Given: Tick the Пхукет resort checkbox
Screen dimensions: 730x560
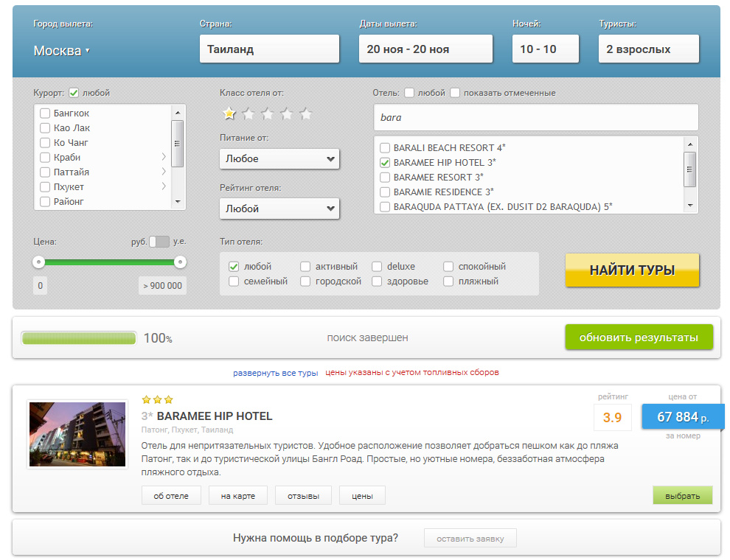Looking at the screenshot, I should 45,187.
